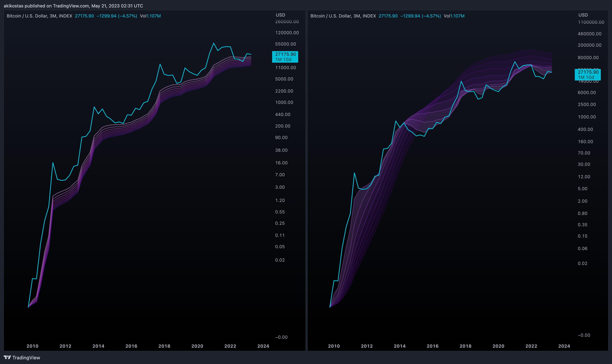Click right price axis label 0.80

(x=582, y=213)
